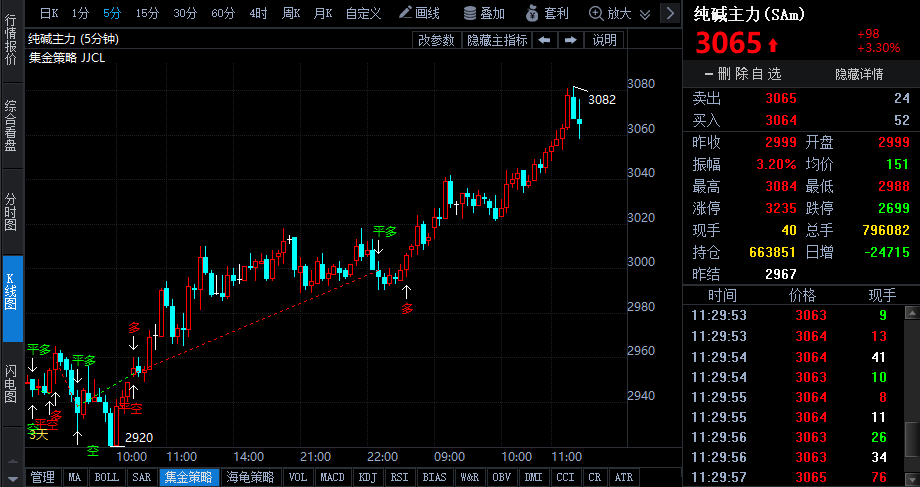The height and width of the screenshot is (487, 920).
Task: Hide the main indicator via 隐藏主指标
Action: (x=497, y=40)
